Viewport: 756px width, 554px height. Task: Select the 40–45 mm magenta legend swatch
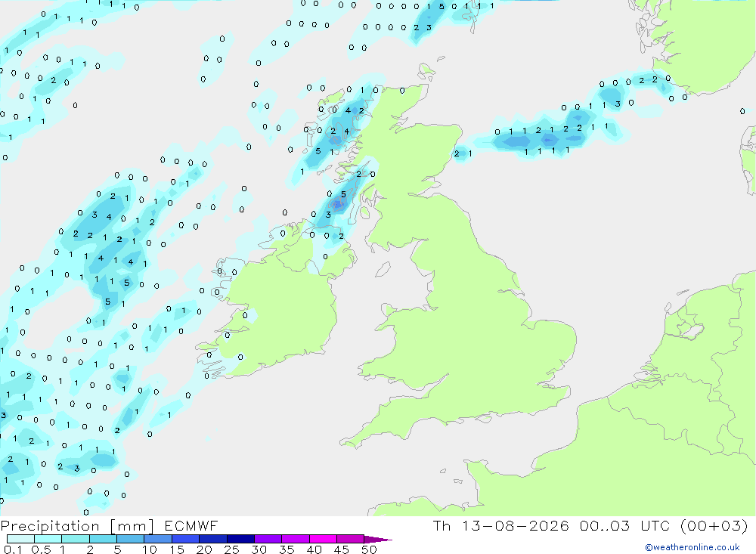323,539
